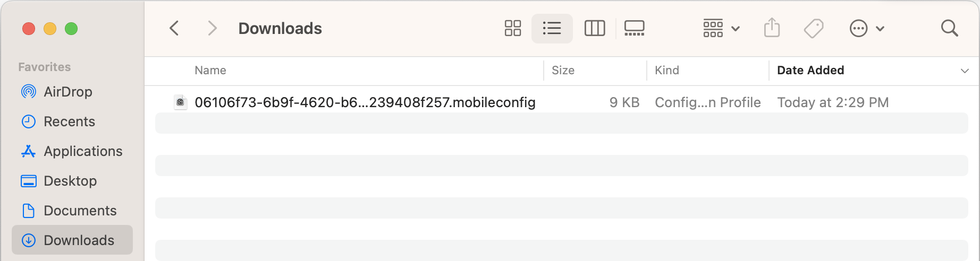Open the More actions ellipsis menu

click(x=866, y=28)
